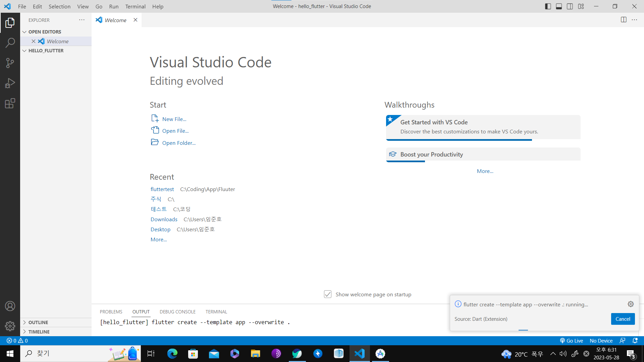
Task: Open the Mail app from the taskbar
Action: pos(214,354)
